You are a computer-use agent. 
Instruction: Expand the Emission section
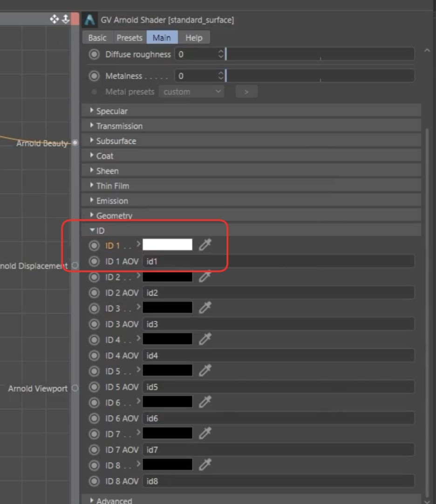[251, 201]
